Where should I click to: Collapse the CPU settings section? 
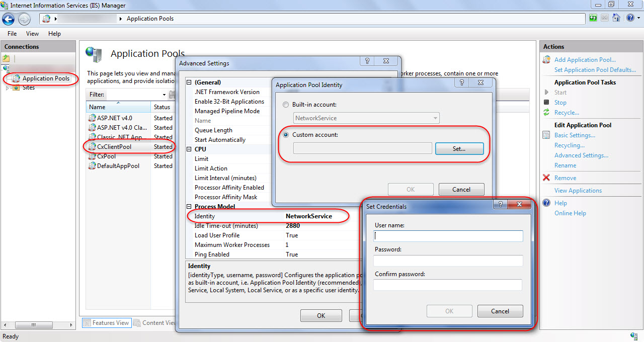pos(190,149)
